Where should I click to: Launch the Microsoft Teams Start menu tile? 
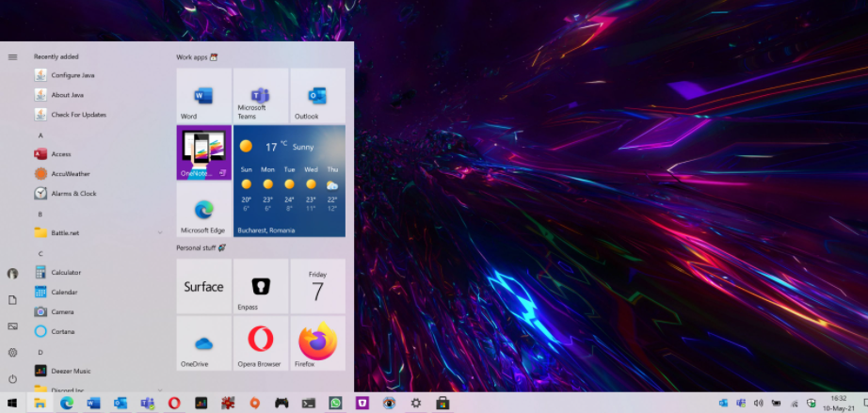click(261, 95)
